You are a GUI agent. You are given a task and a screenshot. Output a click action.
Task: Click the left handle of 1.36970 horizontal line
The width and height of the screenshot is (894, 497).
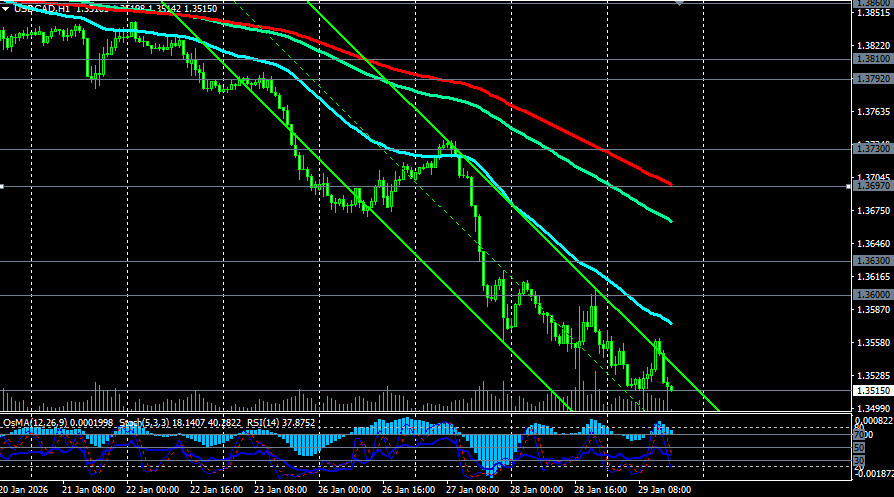3,186
